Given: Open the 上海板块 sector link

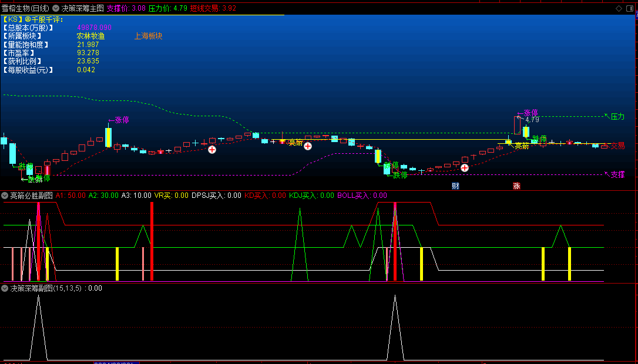Looking at the screenshot, I should tap(148, 36).
